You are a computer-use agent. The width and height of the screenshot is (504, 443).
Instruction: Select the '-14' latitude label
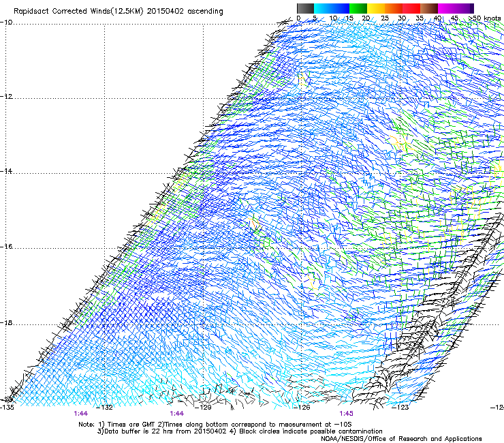coord(6,171)
